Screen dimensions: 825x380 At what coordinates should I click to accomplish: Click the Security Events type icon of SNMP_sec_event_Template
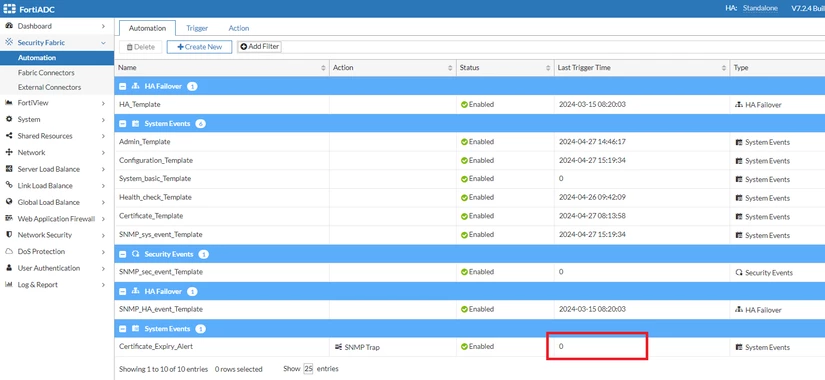(x=739, y=273)
